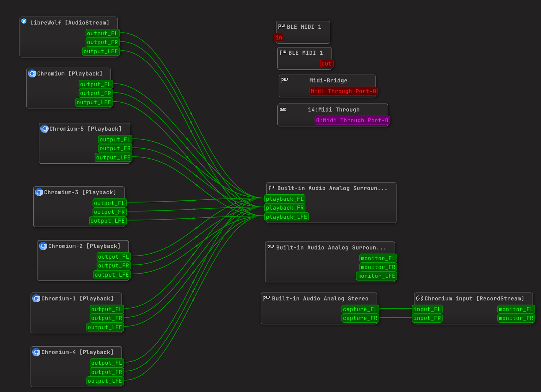This screenshot has width=541, height=392.
Task: Select Chromium-5 output_LFE port
Action: [x=114, y=157]
